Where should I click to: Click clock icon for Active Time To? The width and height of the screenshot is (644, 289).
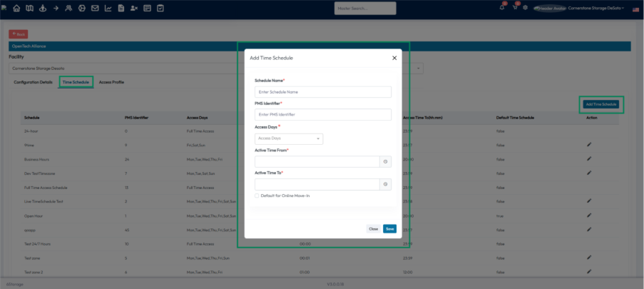(x=385, y=184)
